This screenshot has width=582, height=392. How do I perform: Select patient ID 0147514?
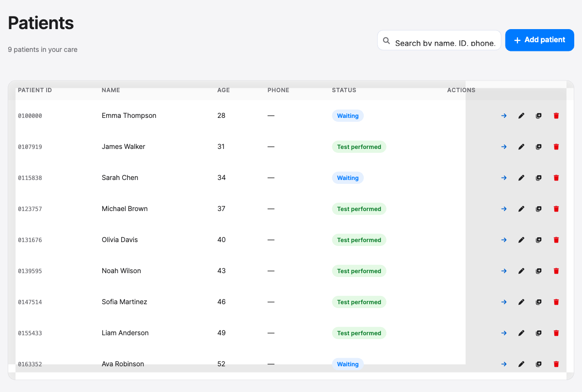coord(30,302)
